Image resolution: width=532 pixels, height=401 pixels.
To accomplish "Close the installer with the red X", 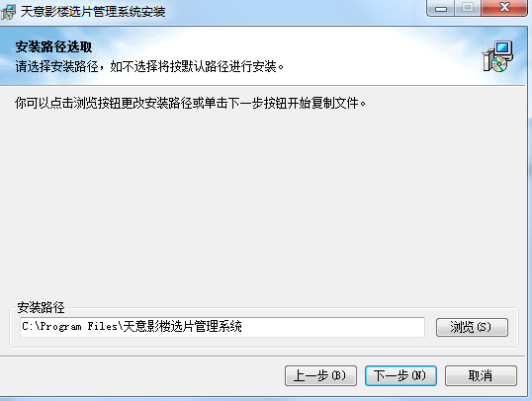I will coord(504,8).
